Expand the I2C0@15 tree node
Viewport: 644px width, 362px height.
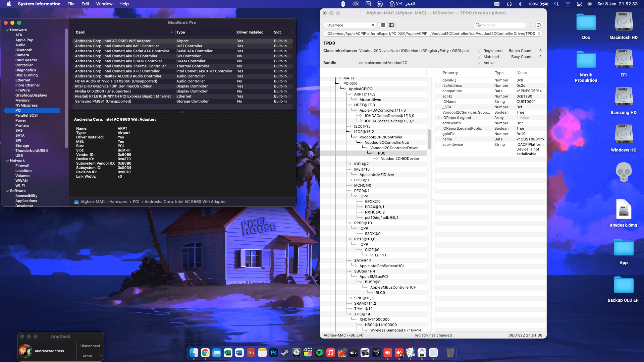pos(350,126)
